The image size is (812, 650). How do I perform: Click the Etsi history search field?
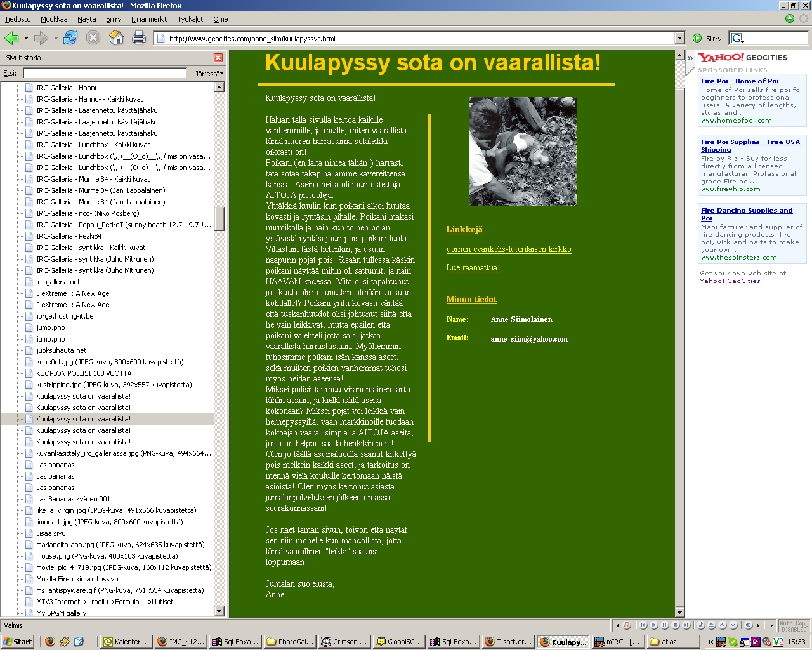coord(105,74)
